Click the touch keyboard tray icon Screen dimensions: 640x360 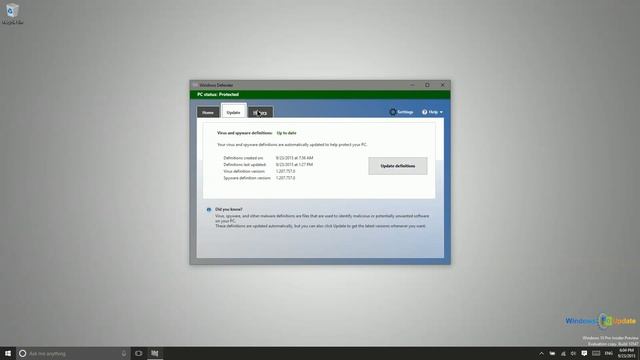click(x=596, y=353)
